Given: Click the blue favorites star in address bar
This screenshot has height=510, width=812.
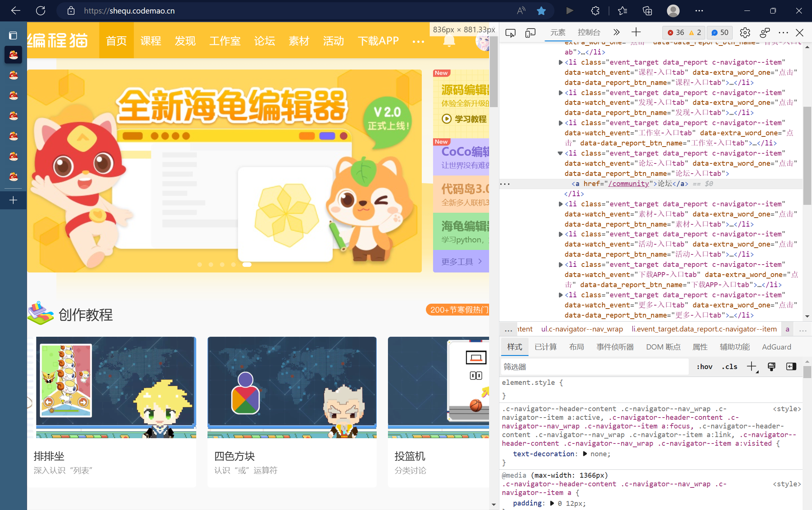Looking at the screenshot, I should point(541,11).
